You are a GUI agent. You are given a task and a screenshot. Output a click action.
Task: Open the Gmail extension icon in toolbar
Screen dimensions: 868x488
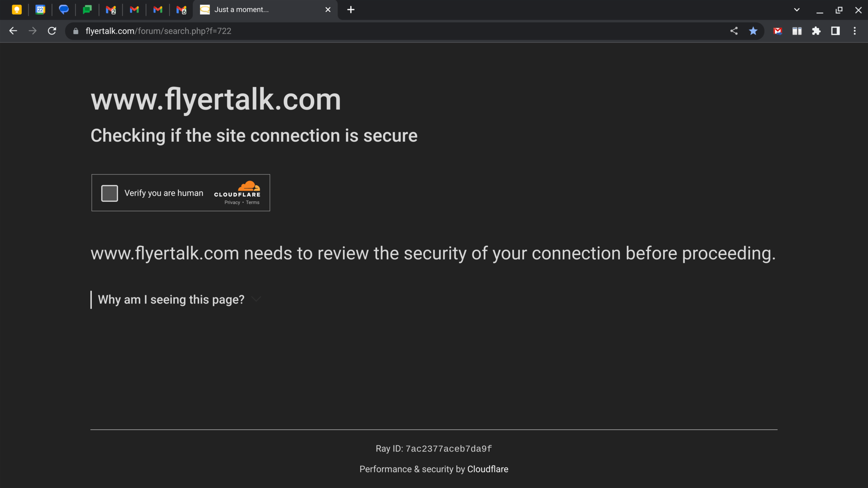click(778, 31)
